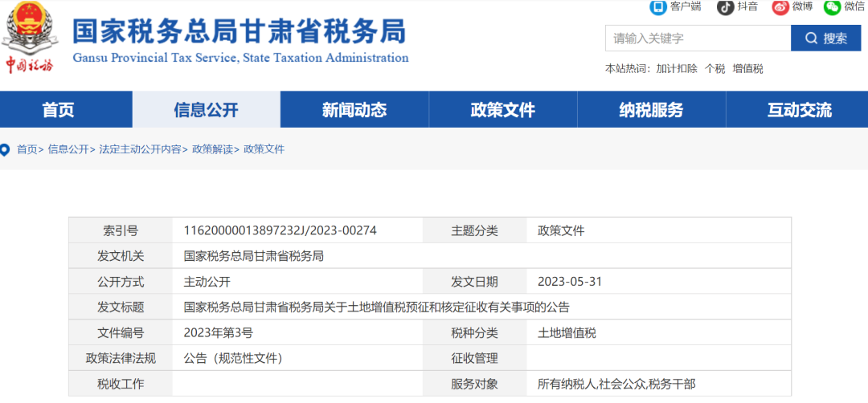This screenshot has height=403, width=868.
Task: Open the 抖音 Douyin icon
Action: coord(725,6)
